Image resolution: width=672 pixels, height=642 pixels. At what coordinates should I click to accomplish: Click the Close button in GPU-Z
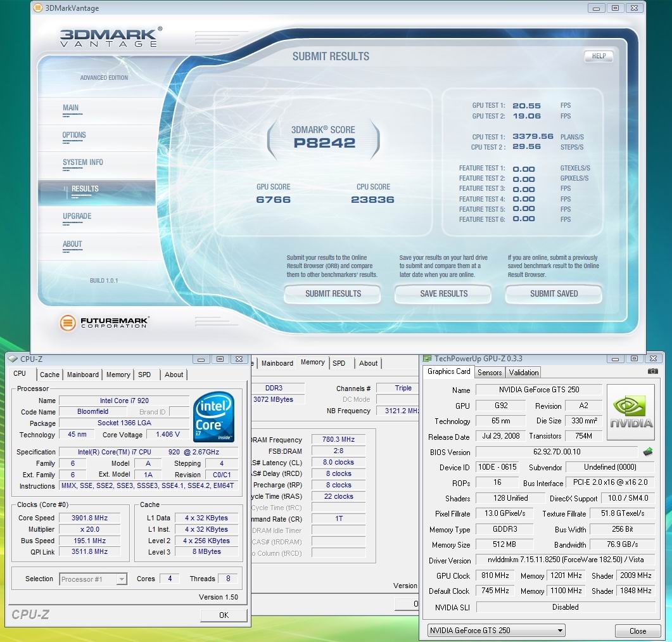coord(637,631)
